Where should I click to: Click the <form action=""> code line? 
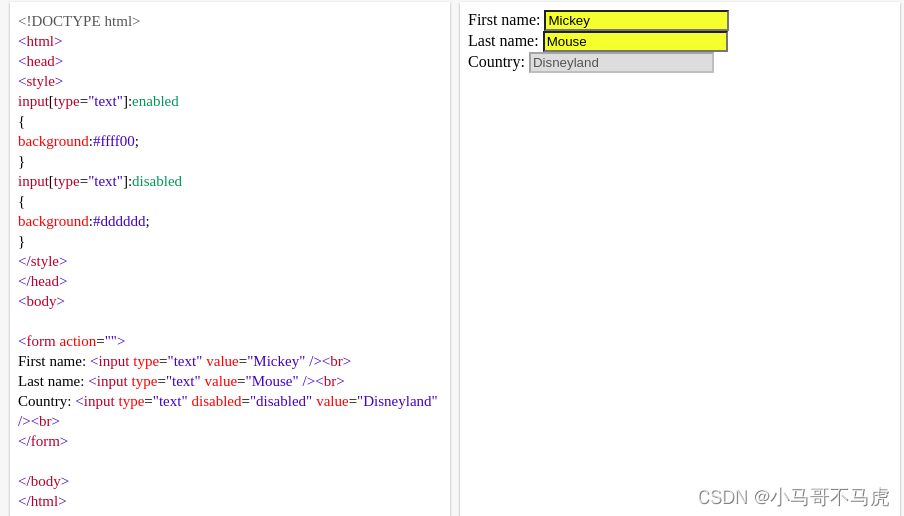click(x=71, y=341)
